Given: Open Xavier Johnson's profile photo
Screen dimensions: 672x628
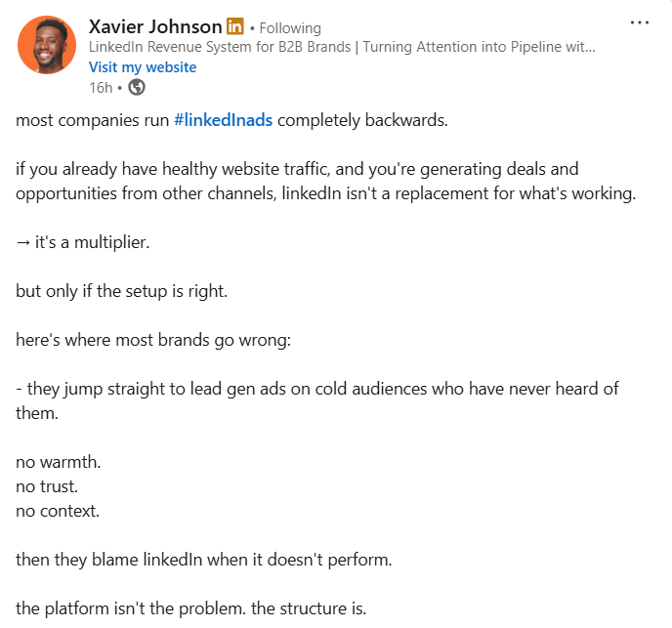Looking at the screenshot, I should pos(46,45).
